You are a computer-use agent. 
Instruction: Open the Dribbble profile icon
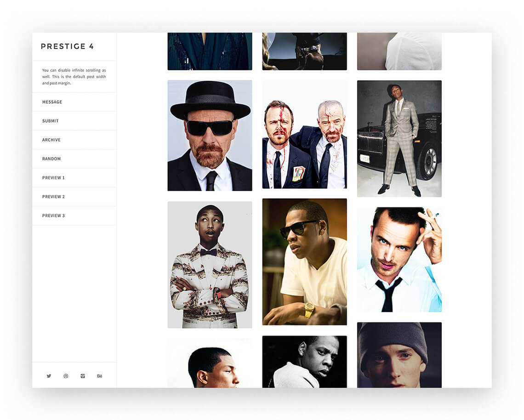pos(66,376)
